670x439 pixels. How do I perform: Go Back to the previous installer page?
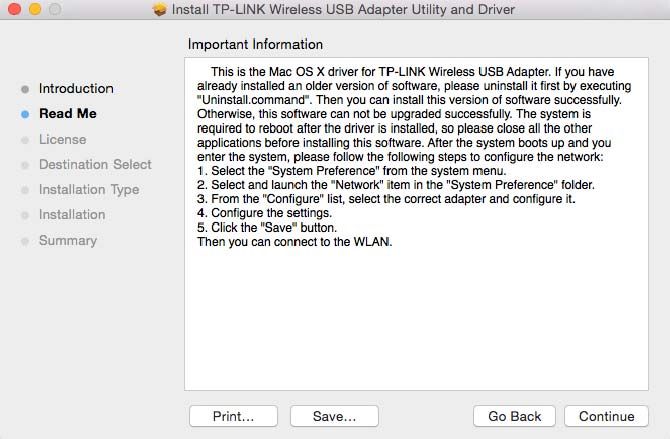pyautogui.click(x=514, y=416)
